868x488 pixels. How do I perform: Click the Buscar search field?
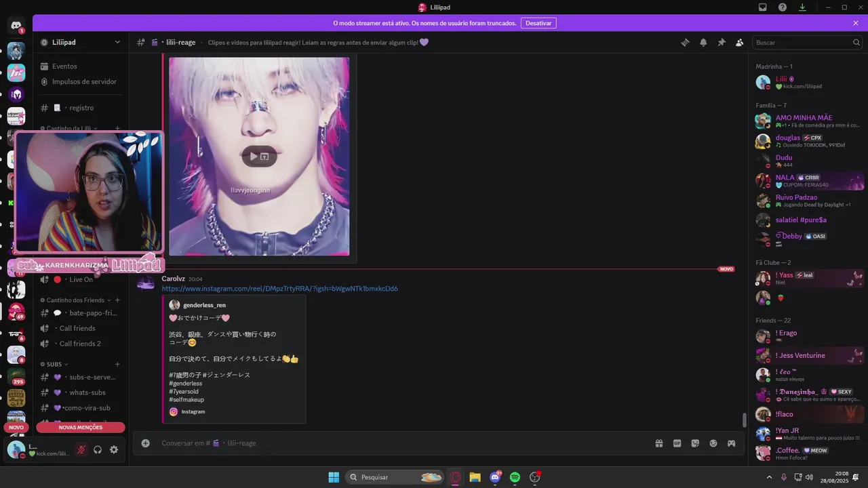[x=807, y=42]
